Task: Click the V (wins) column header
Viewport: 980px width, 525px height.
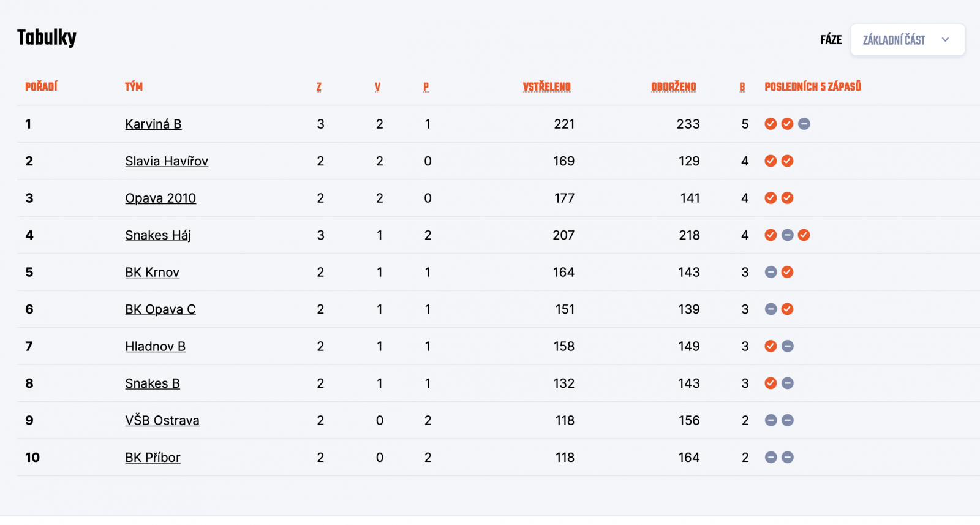Action: click(377, 87)
